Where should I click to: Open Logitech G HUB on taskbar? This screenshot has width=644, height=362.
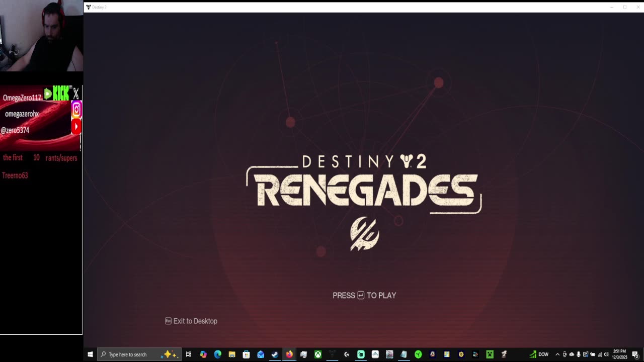coord(347,354)
